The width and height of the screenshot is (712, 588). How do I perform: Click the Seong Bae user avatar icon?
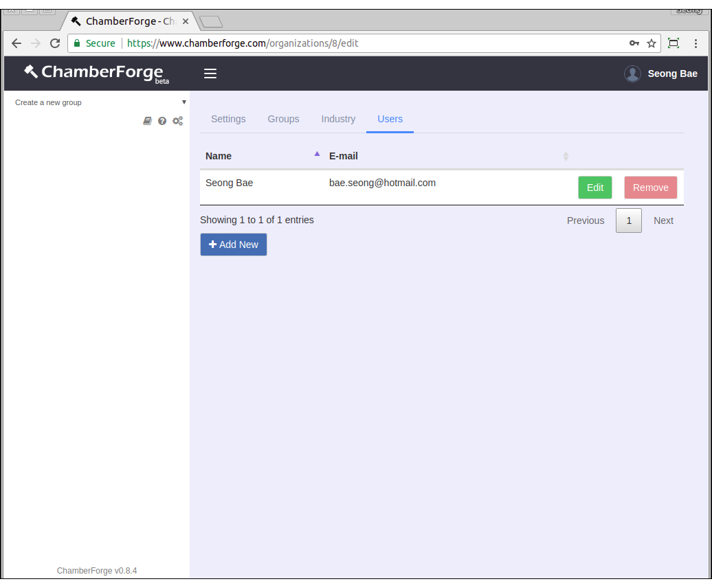click(632, 73)
